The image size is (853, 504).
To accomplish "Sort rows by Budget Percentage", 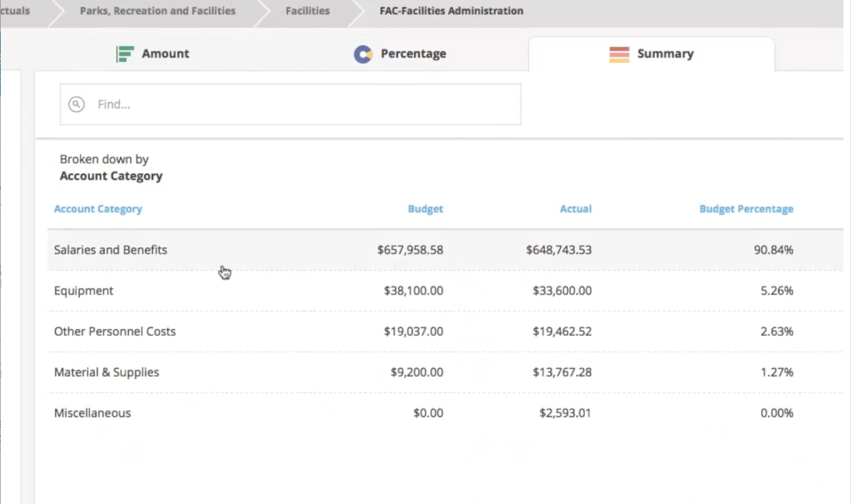I will (x=746, y=209).
